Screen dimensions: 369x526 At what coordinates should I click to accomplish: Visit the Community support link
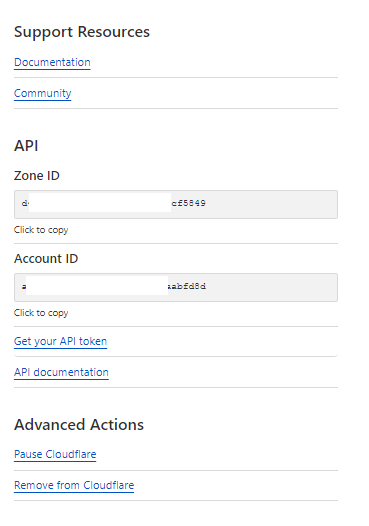pos(43,93)
